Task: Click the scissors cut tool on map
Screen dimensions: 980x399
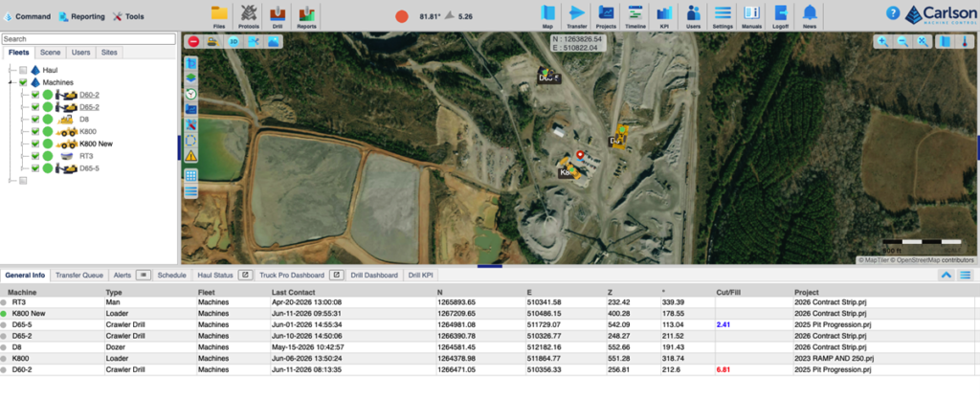Action: pyautogui.click(x=254, y=42)
